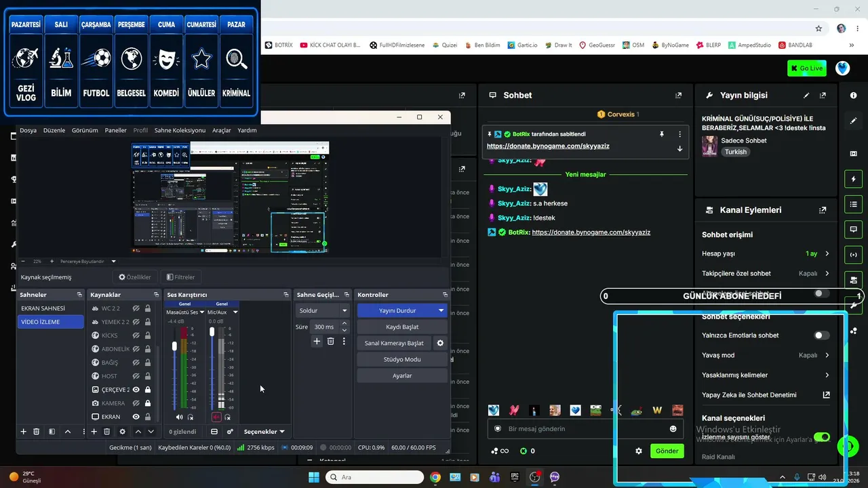Adjust the Masaüstü Ses volume slider

click(x=175, y=346)
